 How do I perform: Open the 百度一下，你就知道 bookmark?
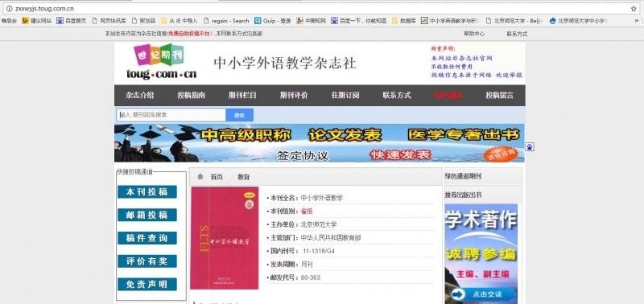coord(359,21)
